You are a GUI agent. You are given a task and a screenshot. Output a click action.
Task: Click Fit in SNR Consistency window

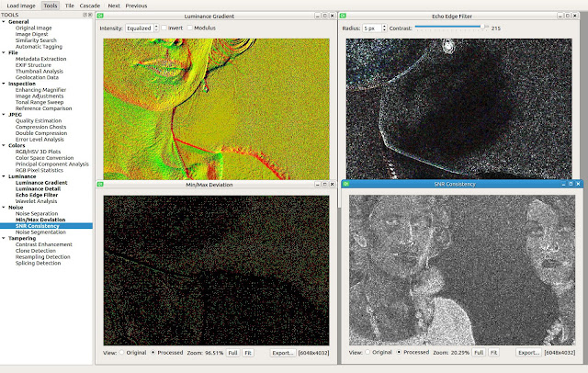pyautogui.click(x=494, y=353)
